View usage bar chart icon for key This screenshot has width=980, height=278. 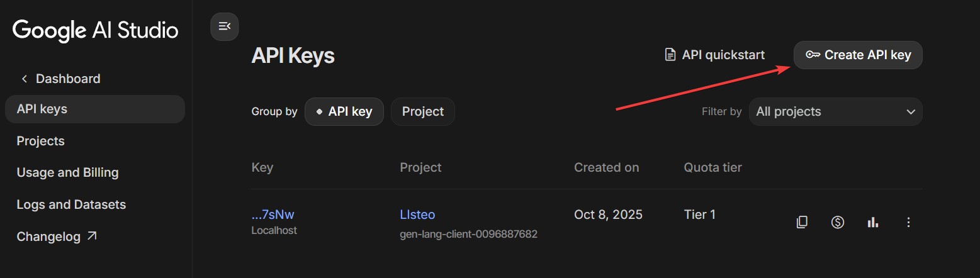point(872,222)
